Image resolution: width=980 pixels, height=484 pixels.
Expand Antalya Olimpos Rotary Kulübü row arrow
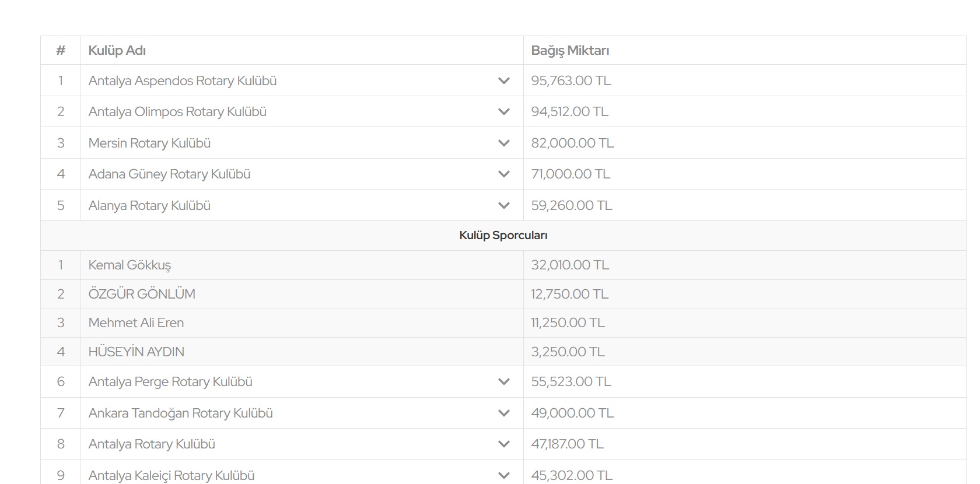(504, 112)
